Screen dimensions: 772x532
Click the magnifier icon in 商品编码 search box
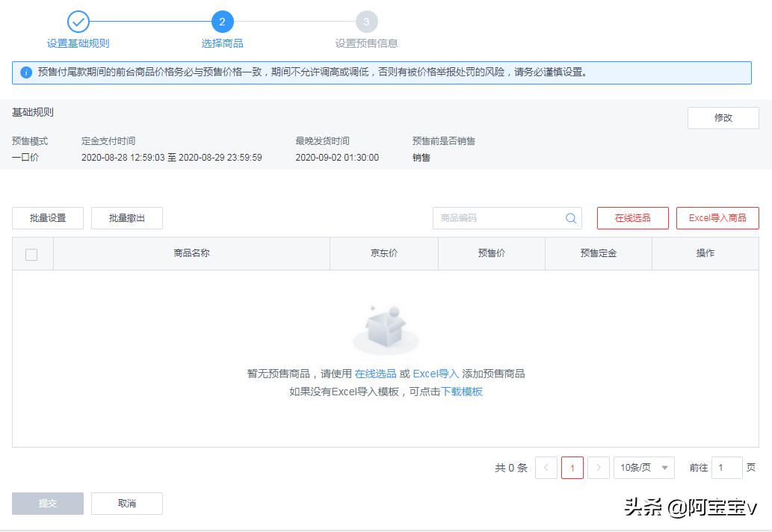point(570,217)
